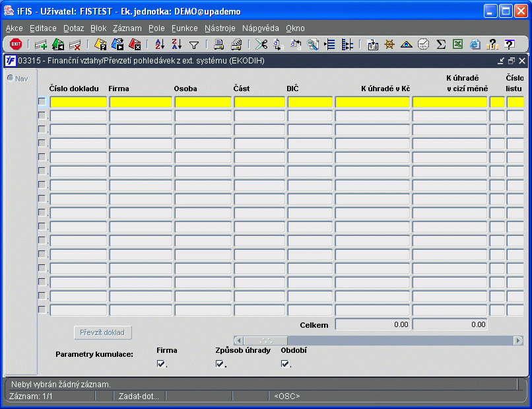
Task: Tick the checkbox of the first yellow row
Action: (x=42, y=102)
